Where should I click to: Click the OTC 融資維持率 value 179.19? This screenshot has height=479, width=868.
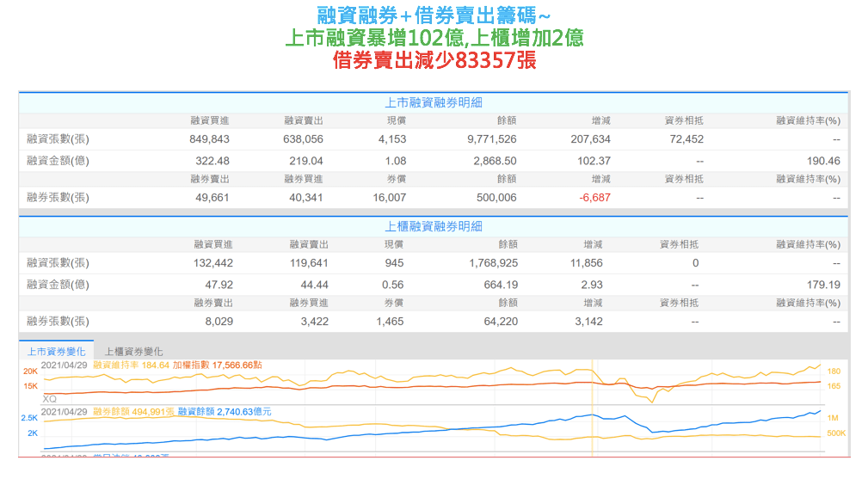point(824,285)
